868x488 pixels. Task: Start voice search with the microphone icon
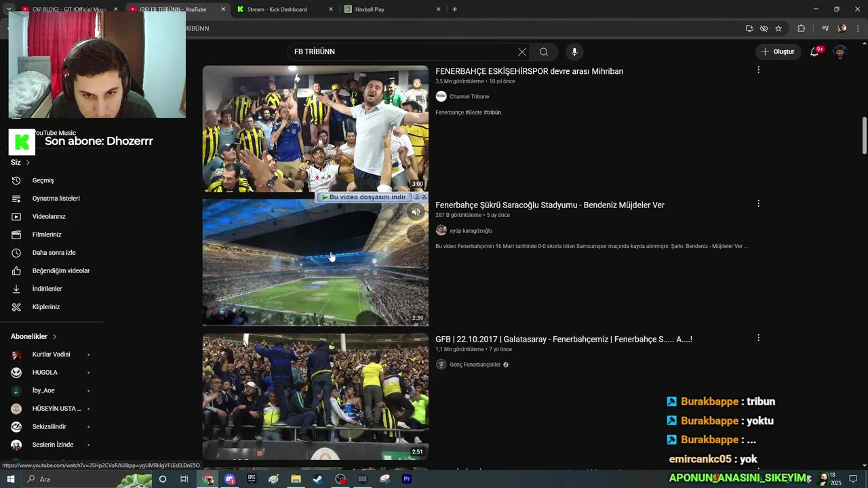(574, 52)
